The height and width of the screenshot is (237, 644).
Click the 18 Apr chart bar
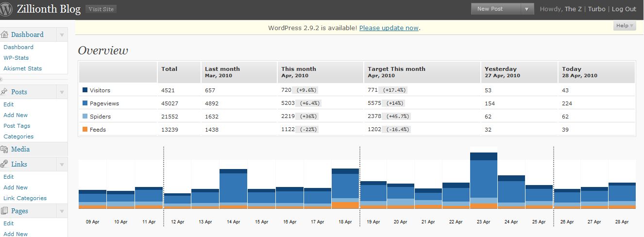[x=345, y=188]
